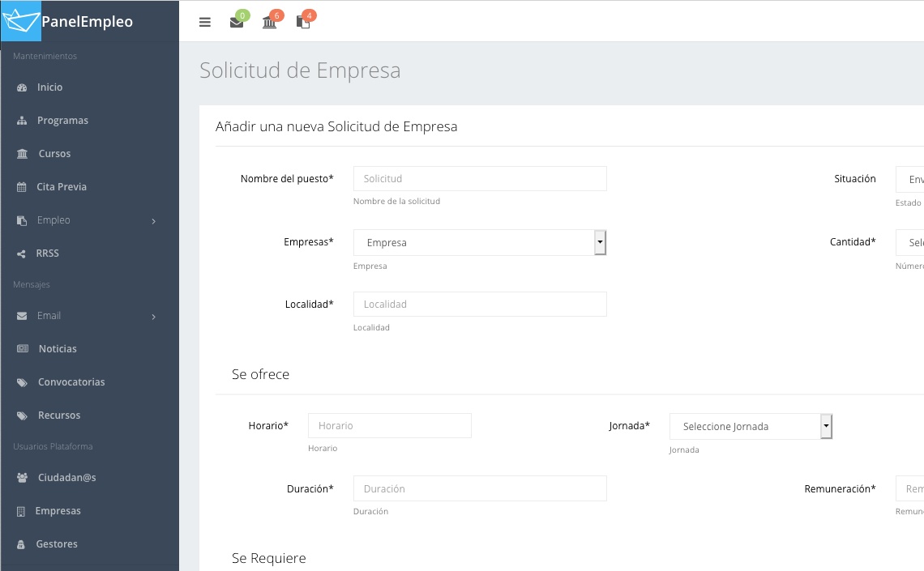Toggle the hamburger sidebar menu icon
Viewport: 924px width, 571px height.
205,22
